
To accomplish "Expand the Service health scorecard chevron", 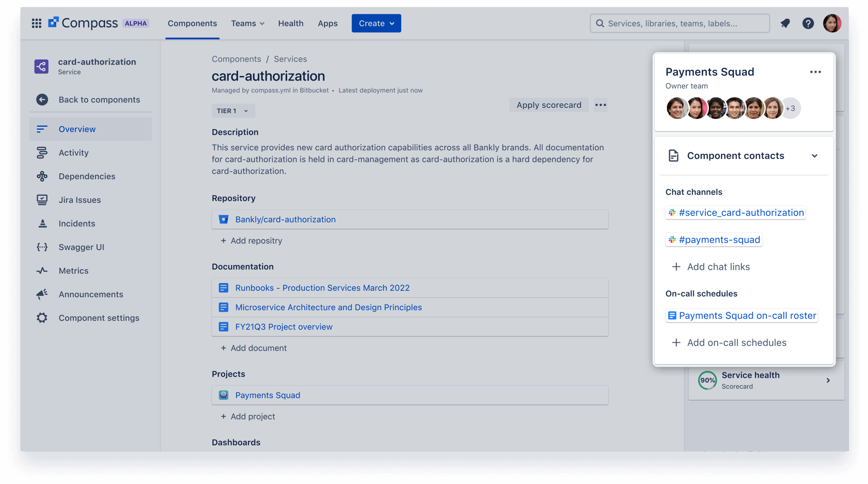I will [x=828, y=380].
